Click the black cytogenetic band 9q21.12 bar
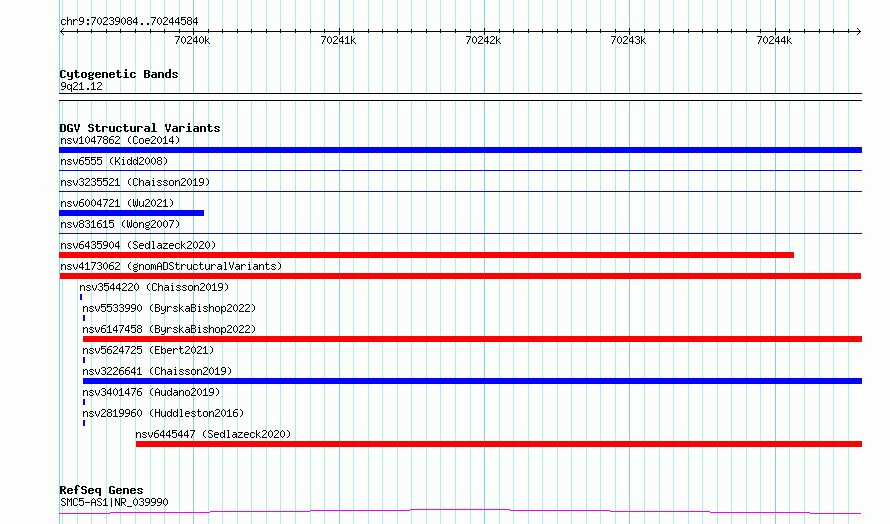This screenshot has width=890, height=524. [x=460, y=97]
